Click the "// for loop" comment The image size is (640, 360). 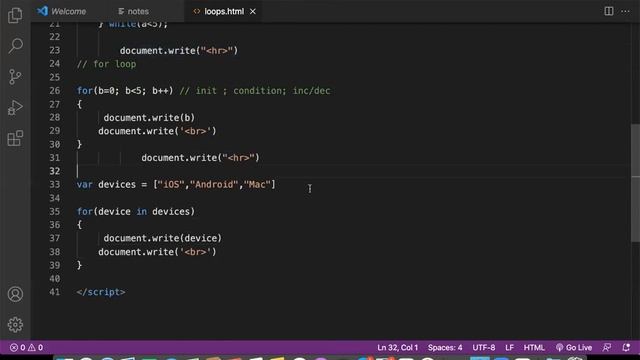[107, 64]
